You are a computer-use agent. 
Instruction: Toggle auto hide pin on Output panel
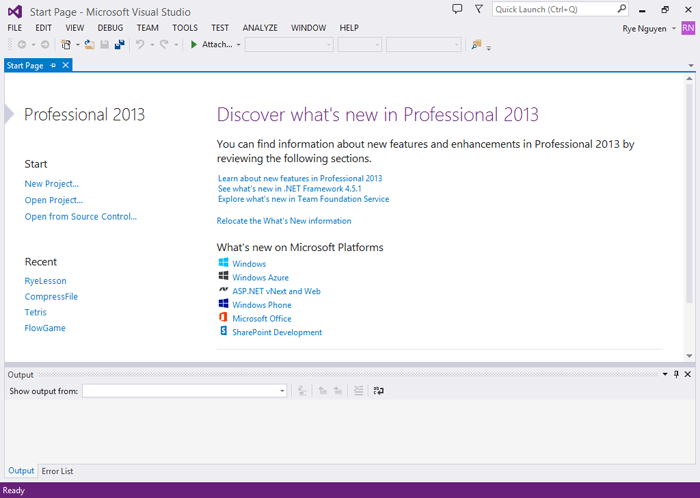pyautogui.click(x=676, y=374)
